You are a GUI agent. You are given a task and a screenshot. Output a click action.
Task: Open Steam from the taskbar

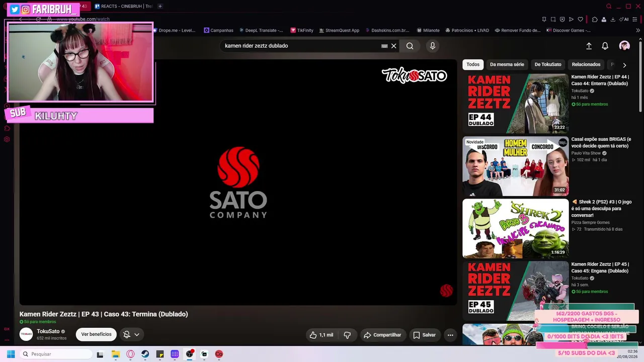click(x=145, y=354)
